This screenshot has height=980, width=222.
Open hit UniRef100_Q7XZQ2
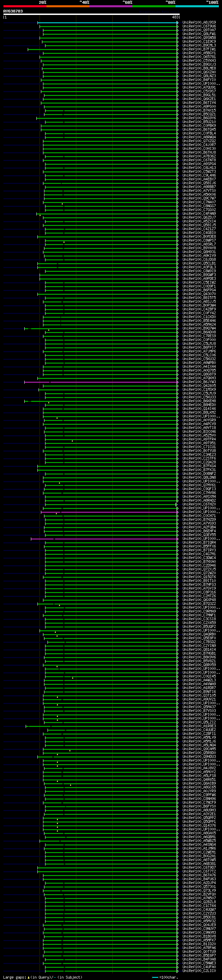click(199, 141)
